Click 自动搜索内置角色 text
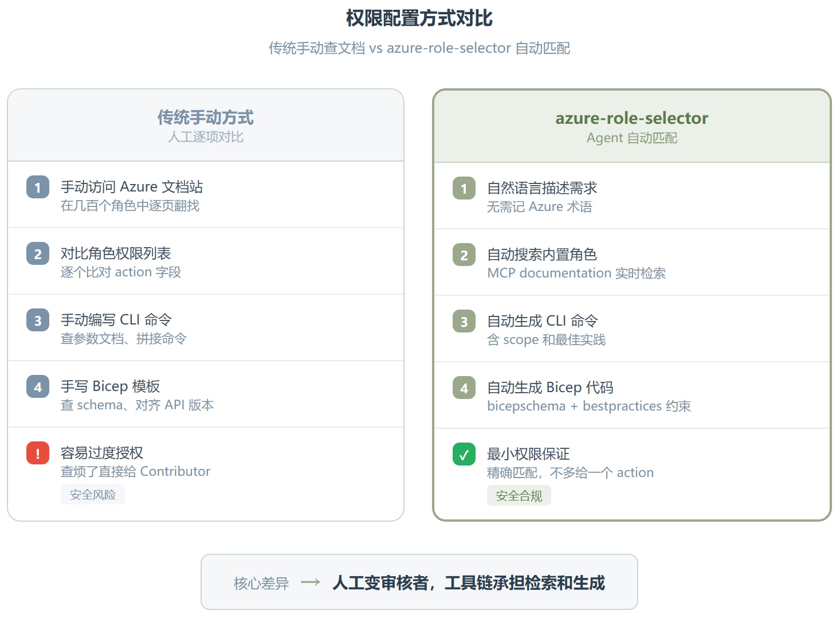 pyautogui.click(x=542, y=255)
